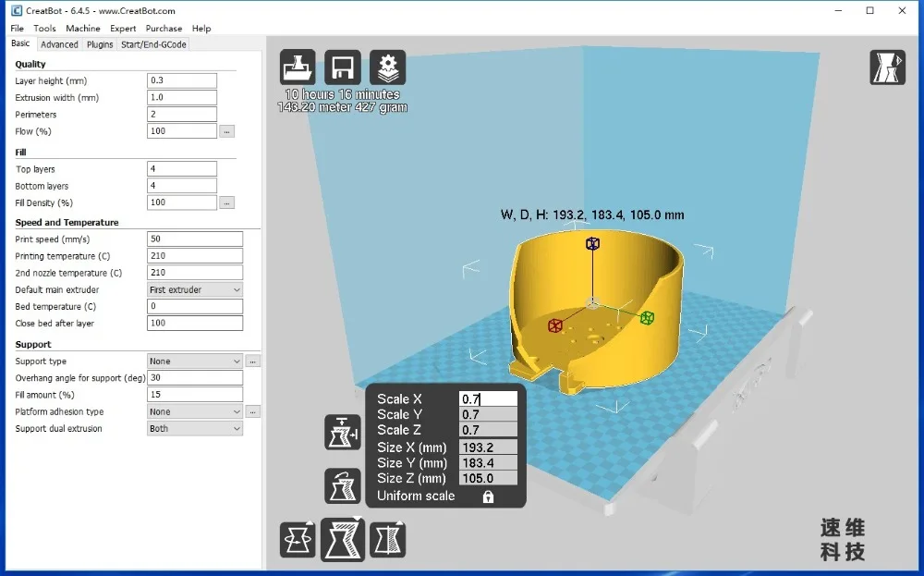Toggle the Uniform scale lock
This screenshot has height=576, width=924.
(x=488, y=496)
